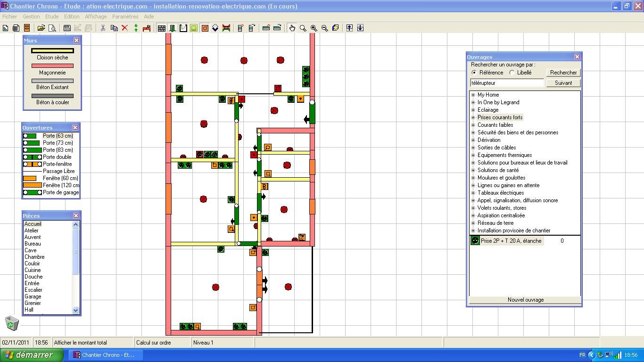Viewport: 644px width, 362px height.
Task: Open the Aide menu
Action: [x=149, y=16]
